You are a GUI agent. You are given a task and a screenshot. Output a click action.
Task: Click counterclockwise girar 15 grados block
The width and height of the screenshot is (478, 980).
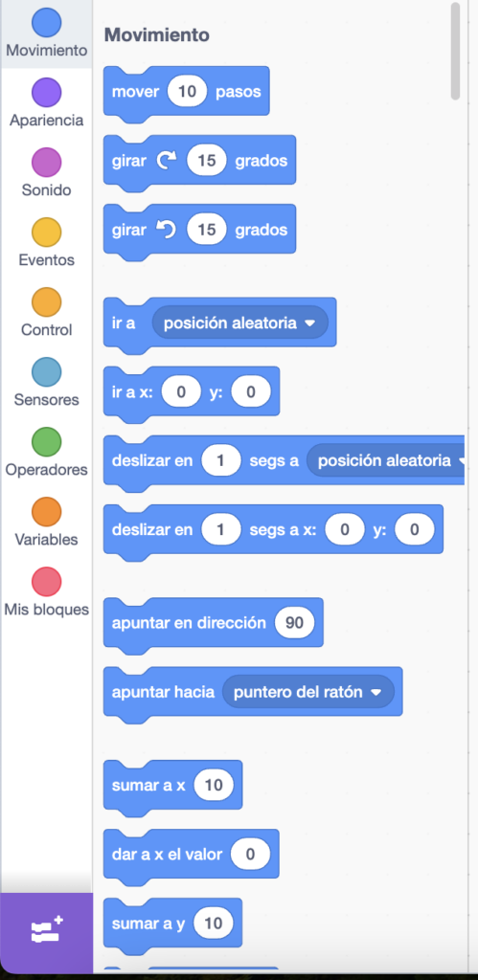(199, 230)
